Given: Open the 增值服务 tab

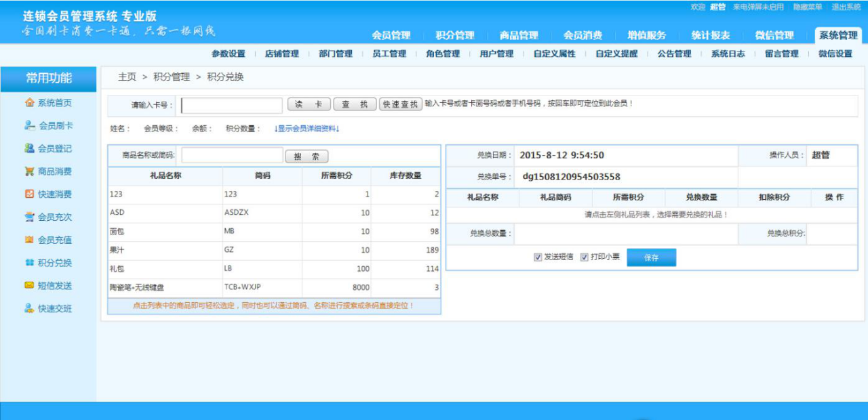Looking at the screenshot, I should coord(646,35).
